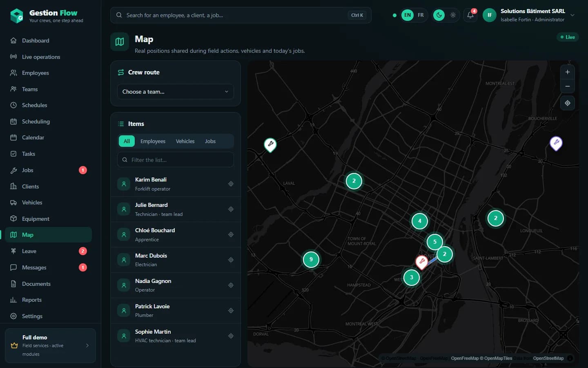Center map on Sophie Martin
The width and height of the screenshot is (588, 368).
(x=231, y=336)
